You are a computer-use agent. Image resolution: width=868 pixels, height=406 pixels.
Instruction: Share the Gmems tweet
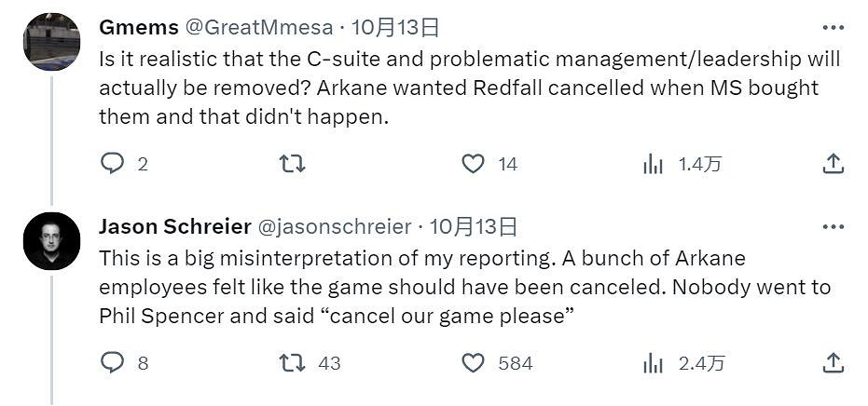(833, 164)
